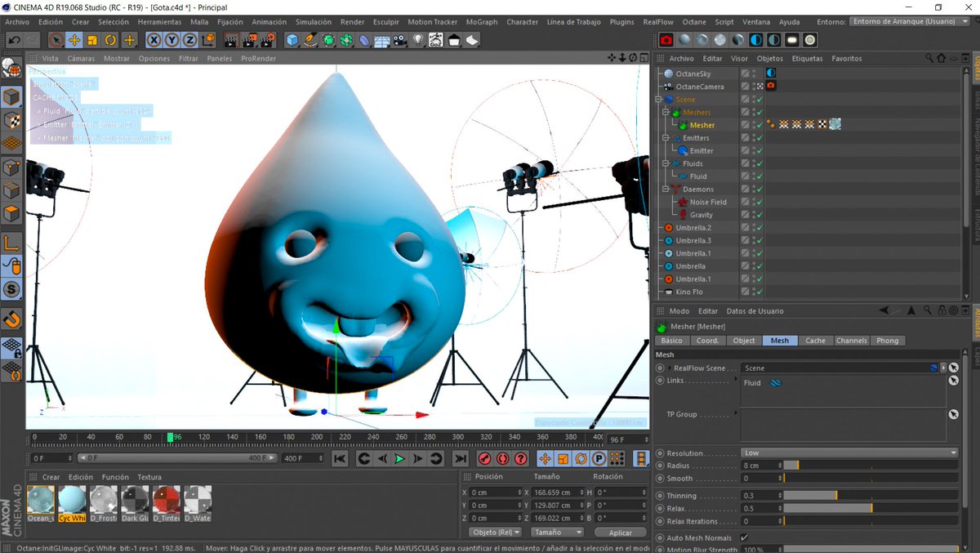Viewport: 980px width, 553px height.
Task: Toggle the Kino Flo enable checkmark
Action: [758, 292]
